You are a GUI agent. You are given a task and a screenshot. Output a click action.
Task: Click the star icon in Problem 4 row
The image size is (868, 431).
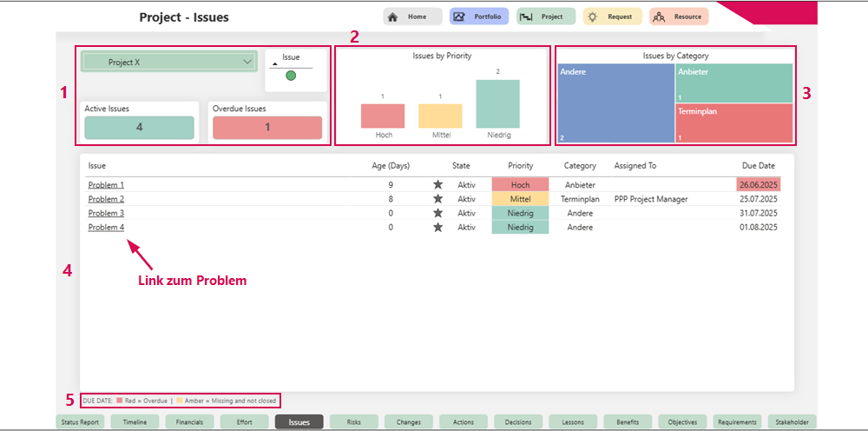(x=437, y=227)
